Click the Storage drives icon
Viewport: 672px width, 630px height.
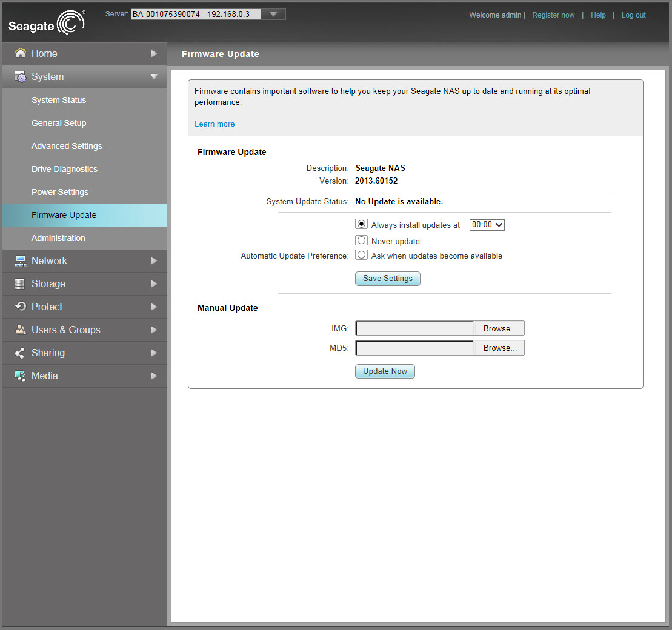(x=20, y=283)
